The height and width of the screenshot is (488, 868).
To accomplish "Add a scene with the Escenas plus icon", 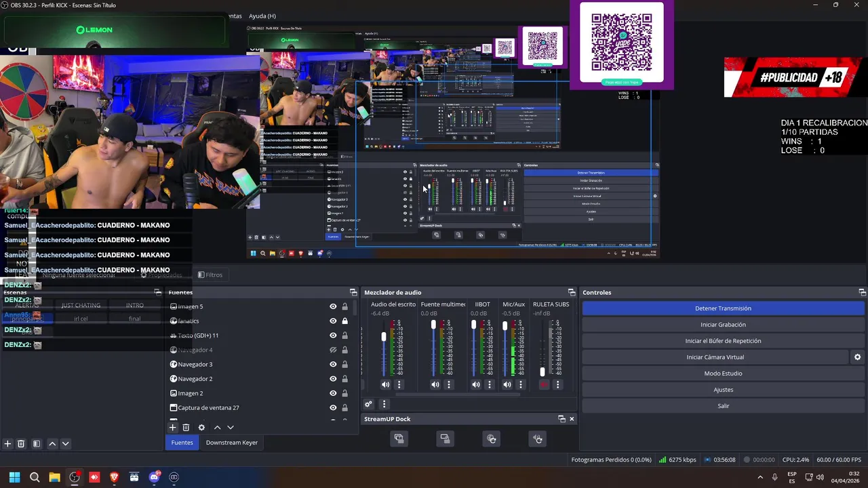I will coord(7,444).
